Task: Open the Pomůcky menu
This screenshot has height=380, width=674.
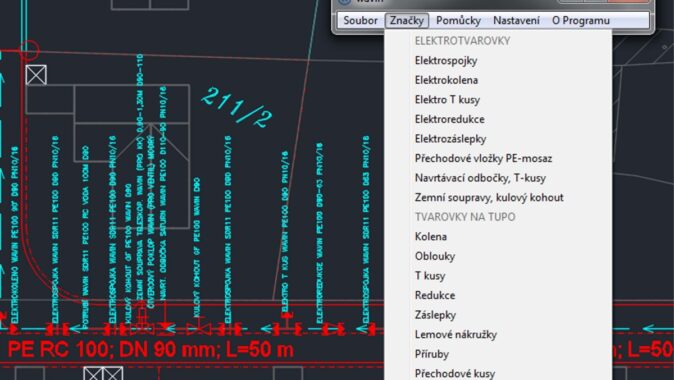Action: [x=458, y=21]
